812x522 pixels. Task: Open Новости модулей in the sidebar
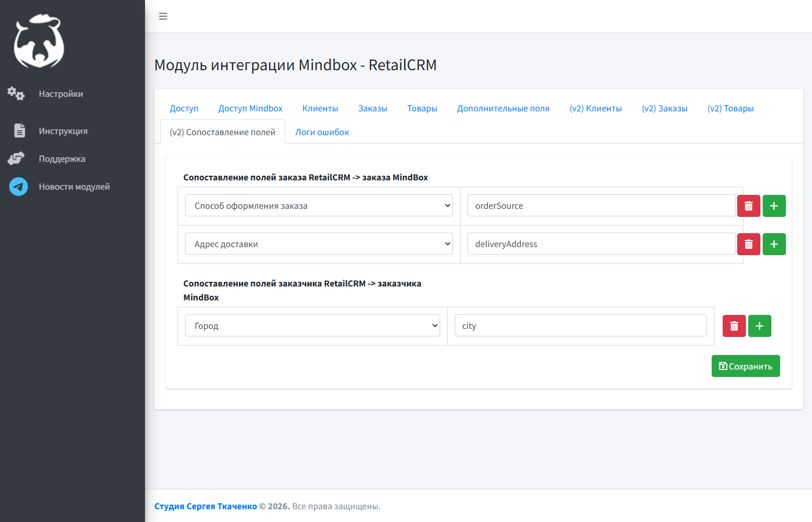74,187
